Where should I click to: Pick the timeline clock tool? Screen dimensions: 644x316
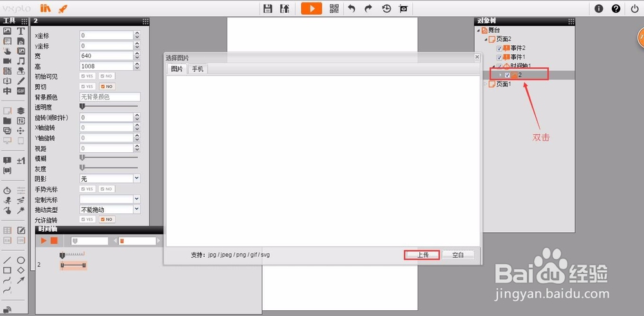[7, 190]
